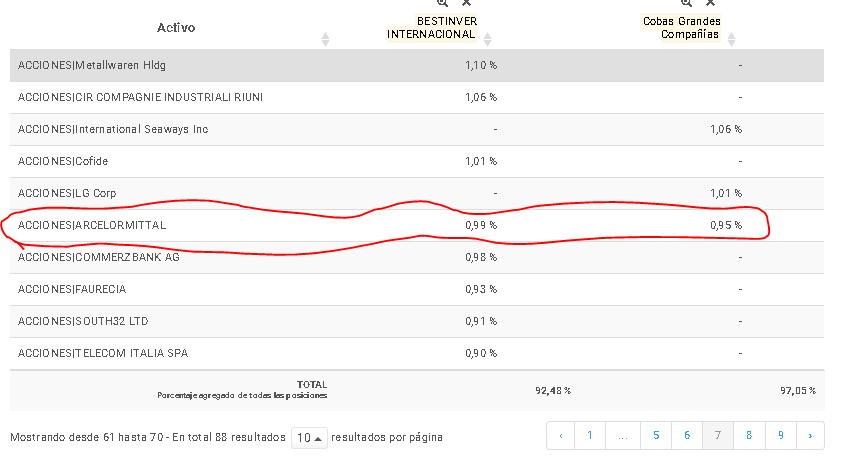The height and width of the screenshot is (458, 860).
Task: Go to next page with right chevron
Action: coord(810,436)
